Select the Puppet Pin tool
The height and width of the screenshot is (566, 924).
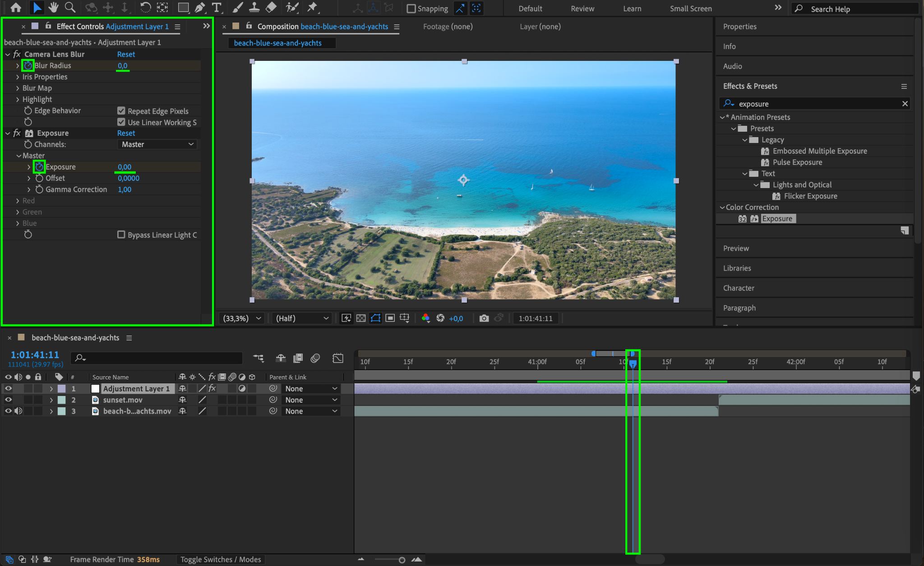312,8
